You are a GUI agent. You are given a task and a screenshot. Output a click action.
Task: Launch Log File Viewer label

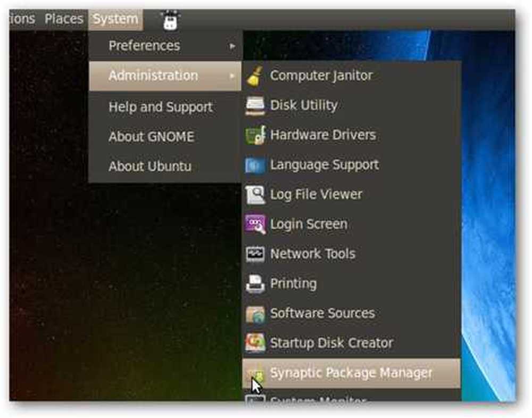[316, 195]
